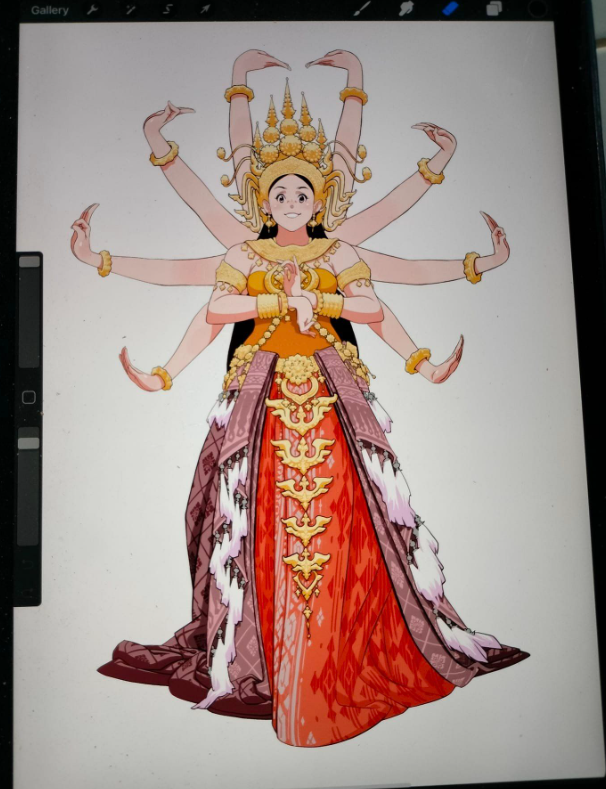Tap the Redo arrow in sidebar
The width and height of the screenshot is (606, 789).
pos(29,591)
